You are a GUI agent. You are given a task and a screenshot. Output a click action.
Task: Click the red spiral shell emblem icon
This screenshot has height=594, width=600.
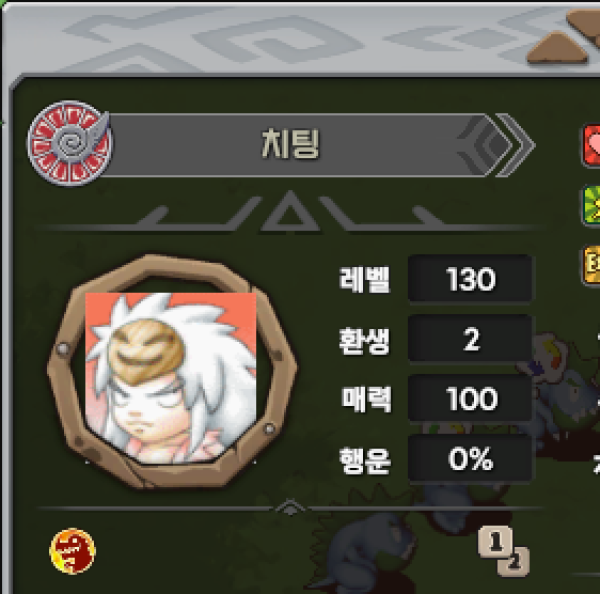[69, 144]
